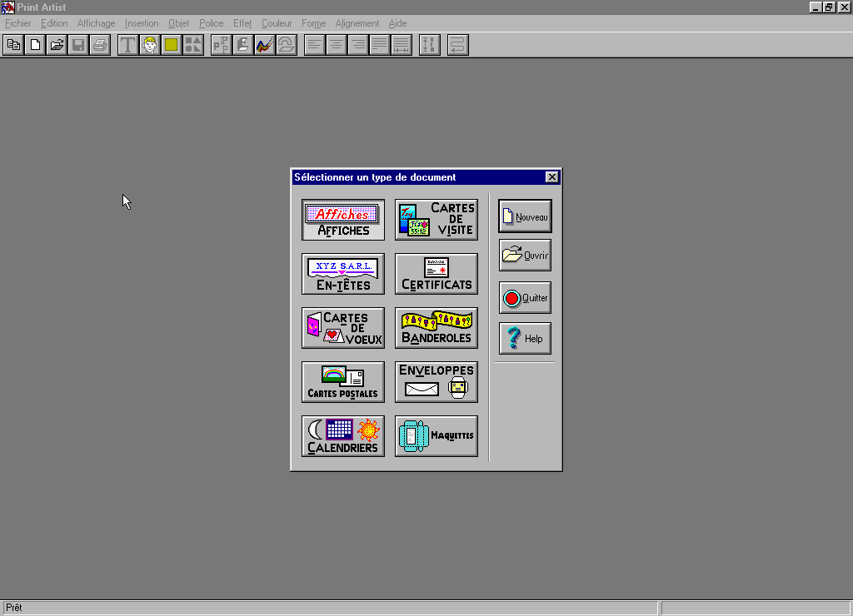Viewport: 853px width, 616px height.
Task: Open the Objet menu
Action: pyautogui.click(x=178, y=23)
